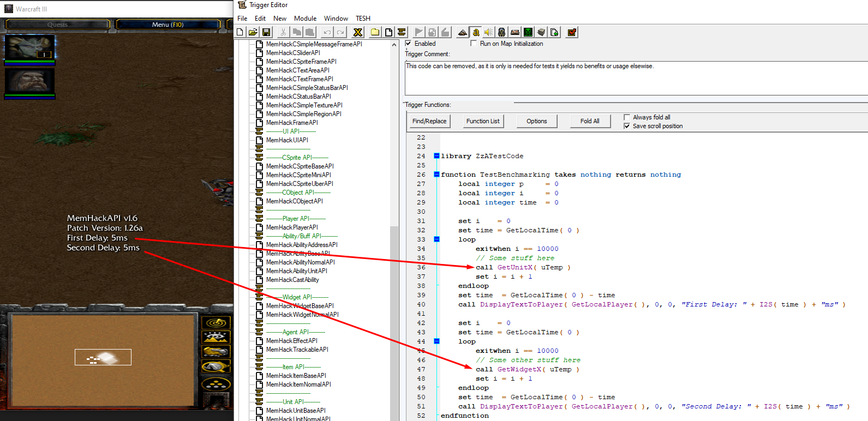This screenshot has height=421, width=868.
Task: Open the Module menu
Action: 305,19
